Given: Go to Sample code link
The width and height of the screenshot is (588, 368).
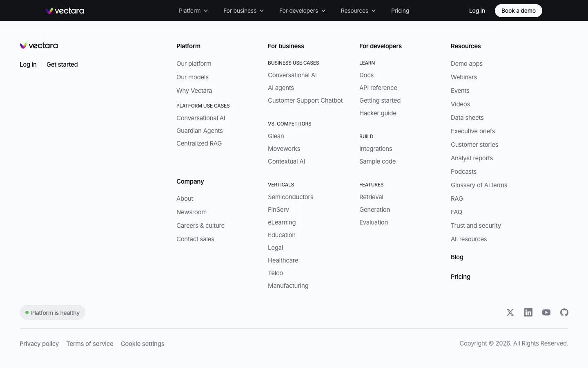Looking at the screenshot, I should coord(378,162).
